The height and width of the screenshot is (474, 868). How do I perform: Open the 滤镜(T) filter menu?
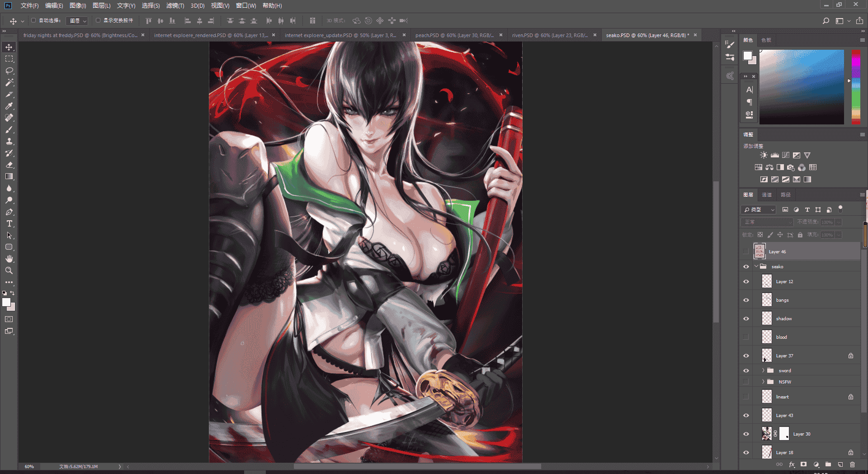(x=175, y=5)
